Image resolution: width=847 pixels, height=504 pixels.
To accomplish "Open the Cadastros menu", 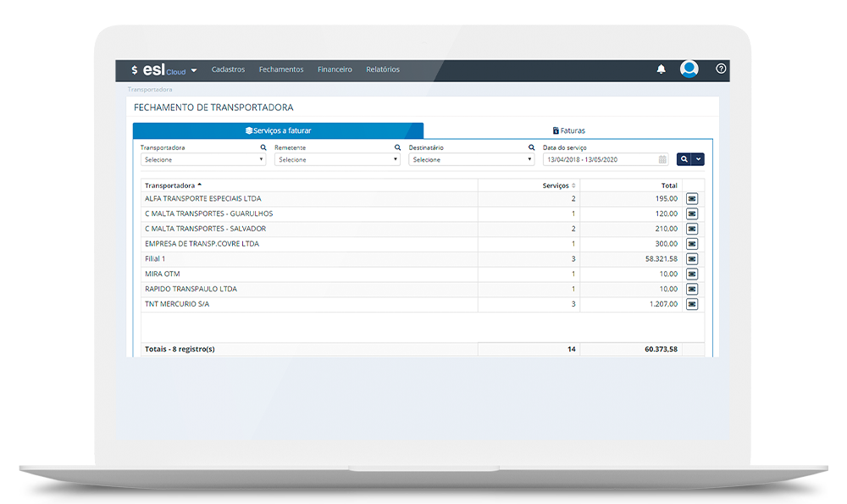I will pos(228,69).
